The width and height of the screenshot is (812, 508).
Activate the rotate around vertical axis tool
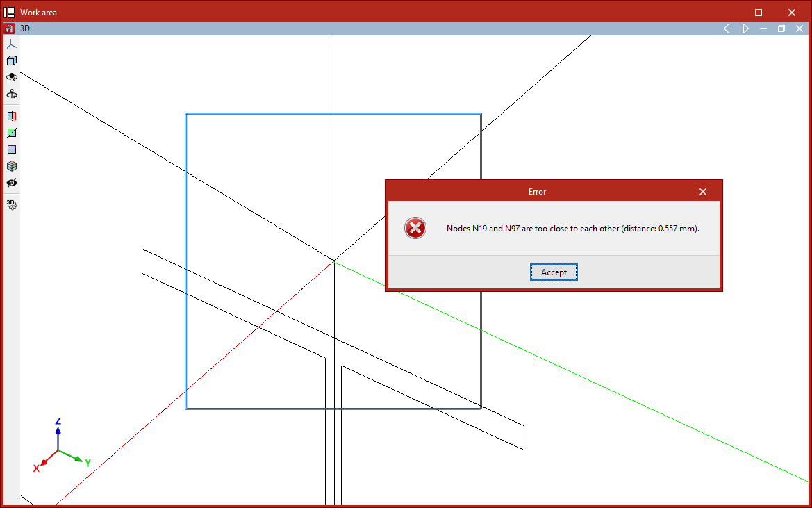point(11,94)
